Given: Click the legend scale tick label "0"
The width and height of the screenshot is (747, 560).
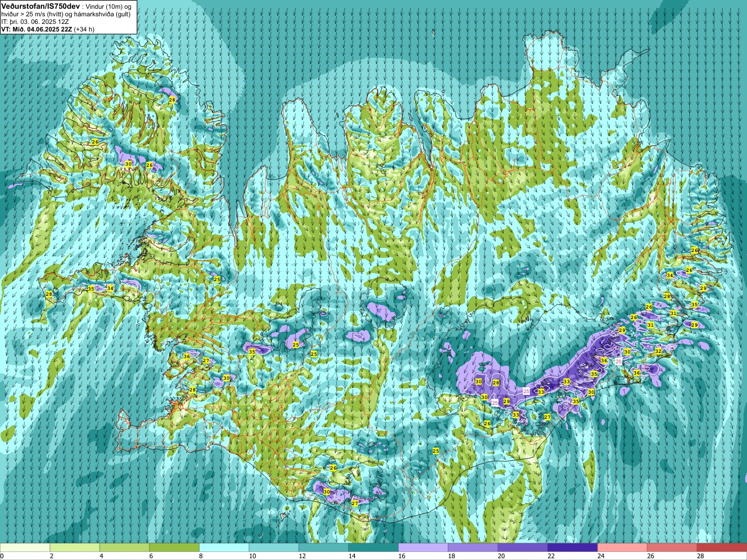Looking at the screenshot, I should tap(2, 556).
